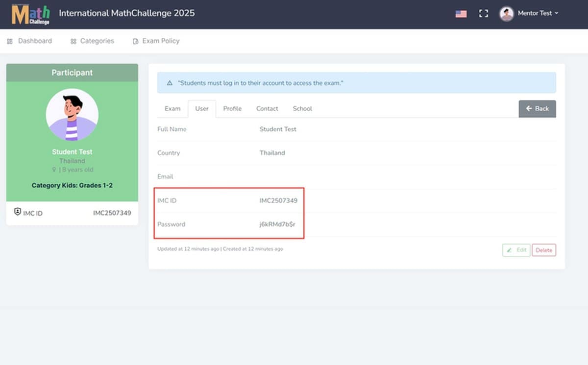Click IMC2507349 in the participant card
Screen dimensions: 588x365
pyautogui.click(x=112, y=213)
